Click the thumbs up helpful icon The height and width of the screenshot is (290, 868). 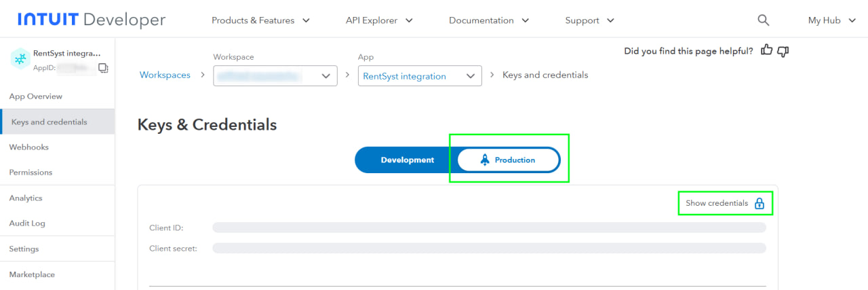[767, 50]
